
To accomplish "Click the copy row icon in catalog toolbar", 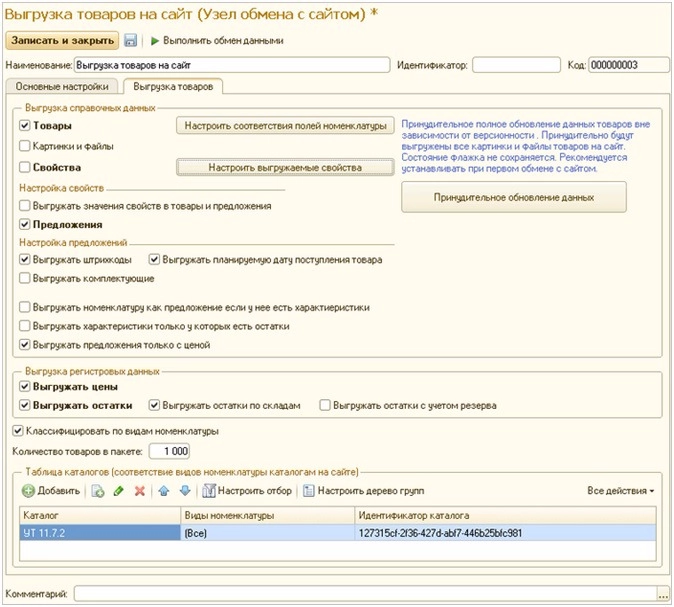I will [98, 491].
